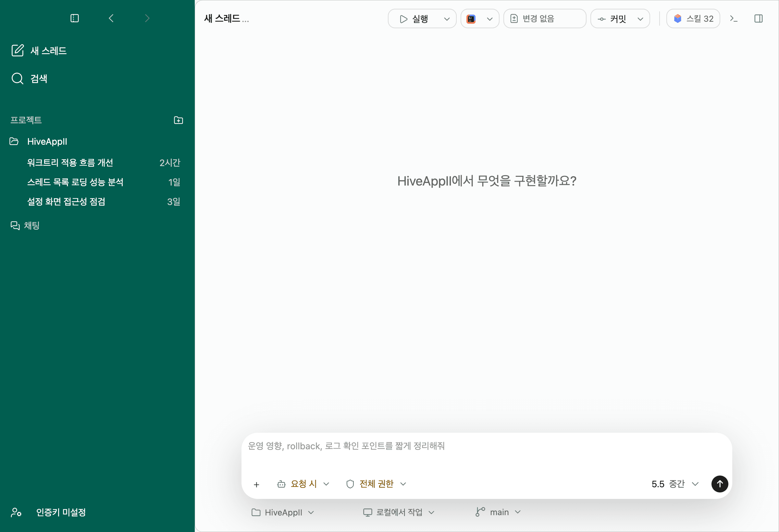Click the magnifier icon next to 검색

(x=18, y=79)
